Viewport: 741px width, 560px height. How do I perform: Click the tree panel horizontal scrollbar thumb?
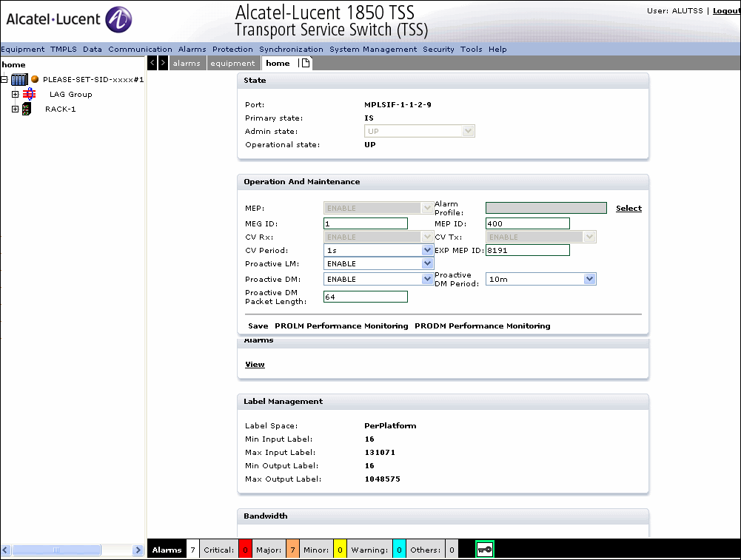[x=56, y=550]
